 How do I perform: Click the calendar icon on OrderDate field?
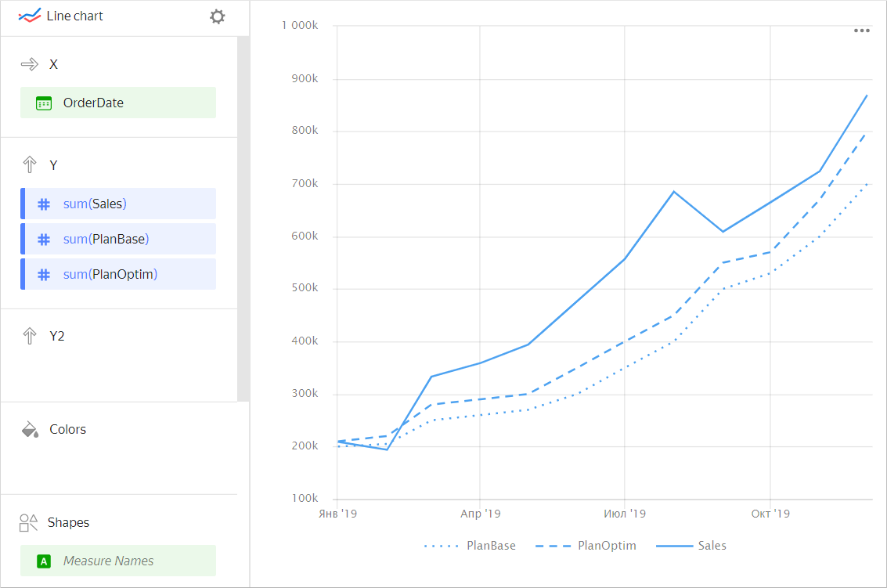click(x=44, y=103)
